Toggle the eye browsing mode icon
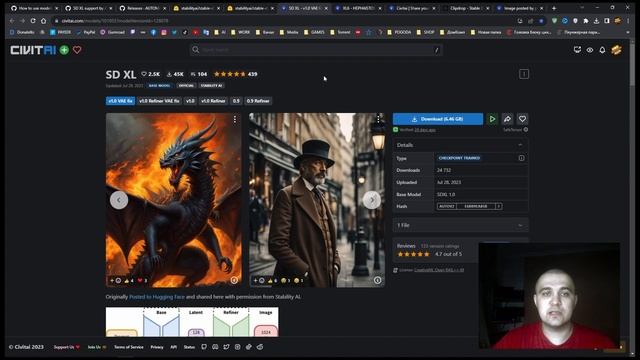 click(590, 50)
